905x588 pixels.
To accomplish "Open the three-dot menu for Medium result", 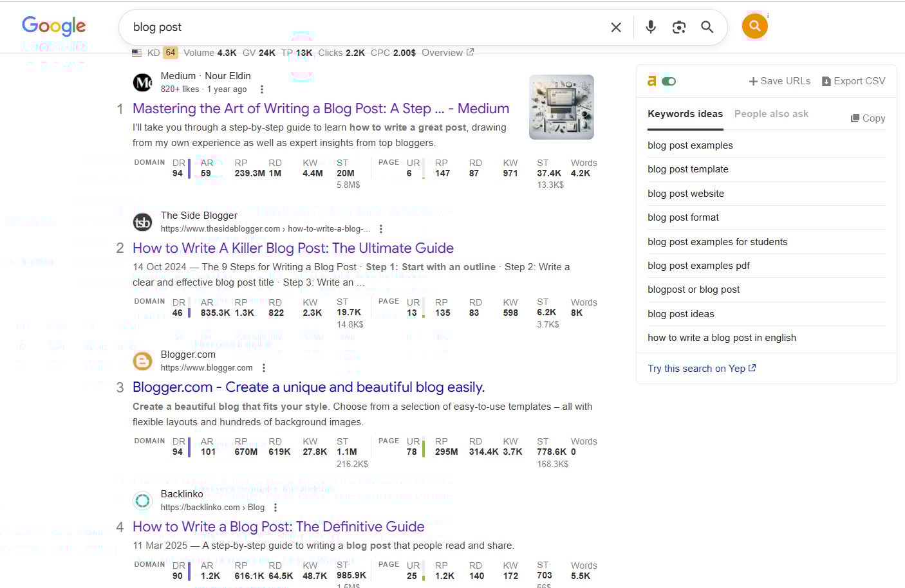I will [261, 89].
